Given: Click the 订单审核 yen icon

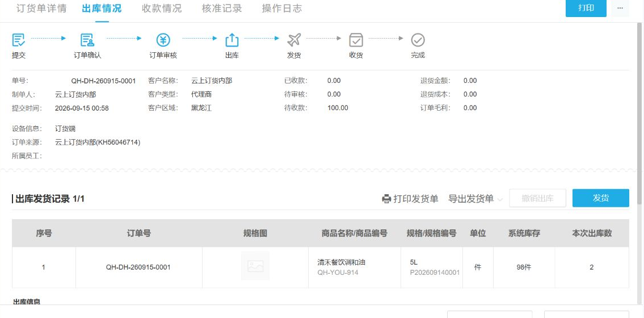Looking at the screenshot, I should [x=163, y=40].
